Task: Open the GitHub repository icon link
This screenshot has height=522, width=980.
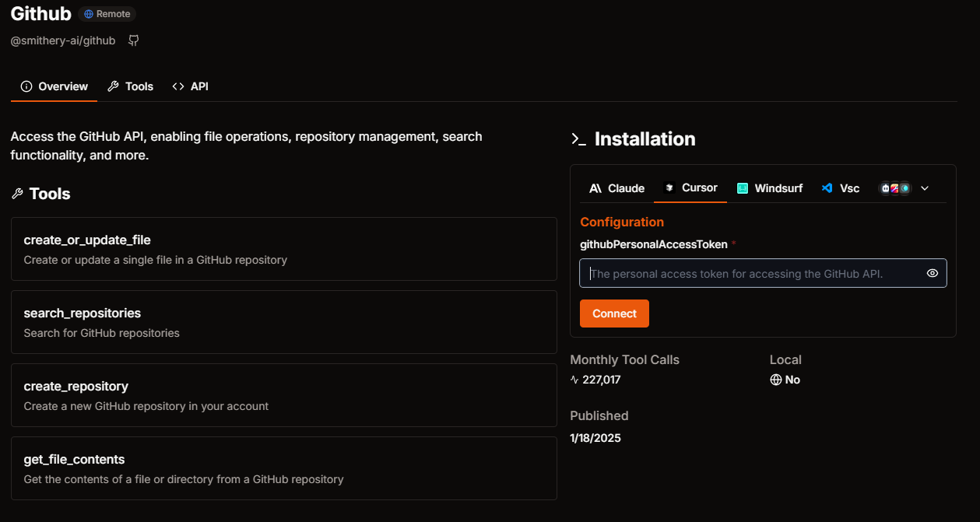Action: [x=133, y=40]
